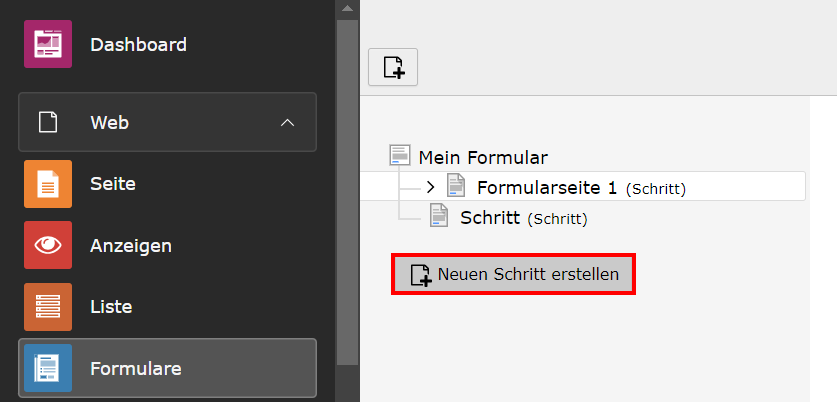The image size is (837, 402).
Task: Select the Mein Formular root label
Action: [483, 157]
